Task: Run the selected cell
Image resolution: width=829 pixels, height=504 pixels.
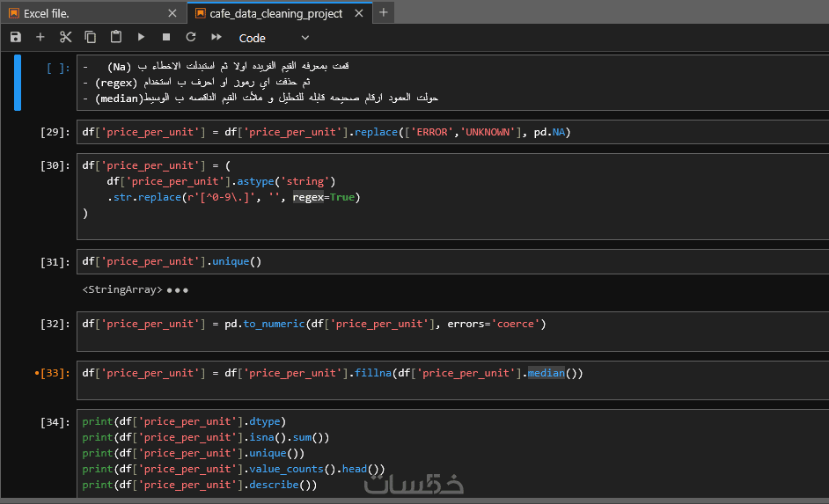Action: coord(141,37)
